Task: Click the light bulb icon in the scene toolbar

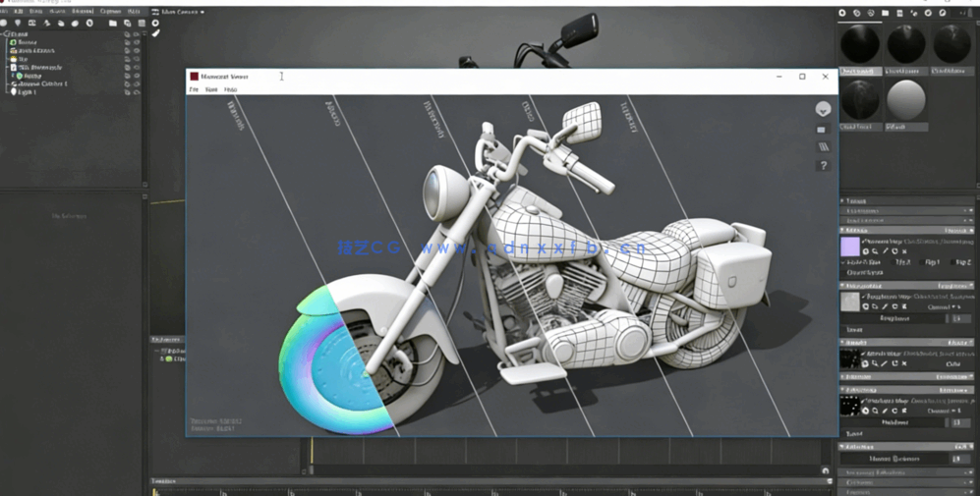Action: pyautogui.click(x=18, y=24)
